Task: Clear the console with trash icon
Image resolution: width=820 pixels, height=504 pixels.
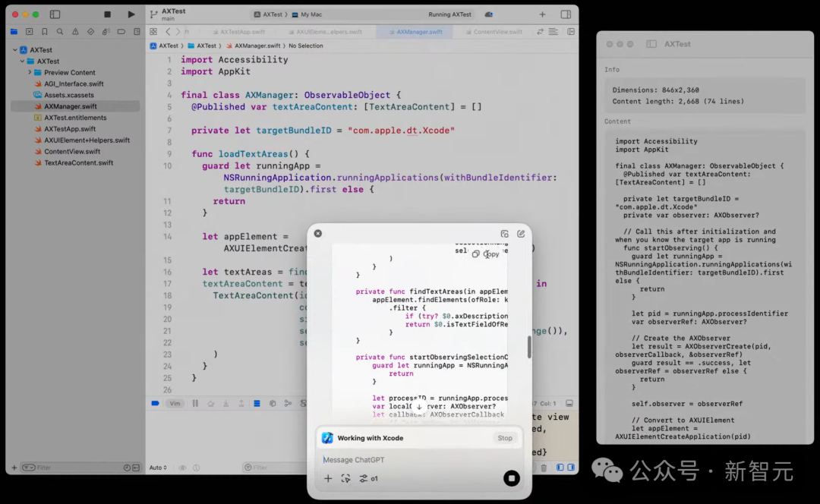Action: [x=544, y=468]
